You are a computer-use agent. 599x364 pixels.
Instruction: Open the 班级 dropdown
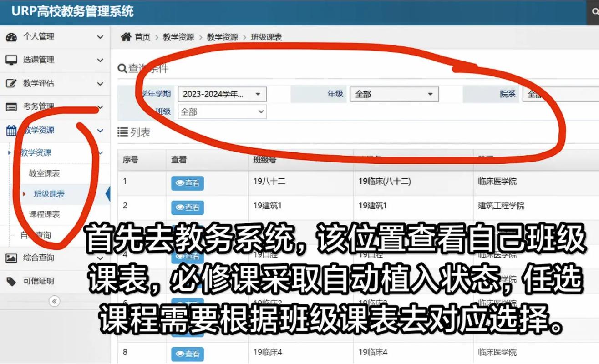tap(222, 111)
